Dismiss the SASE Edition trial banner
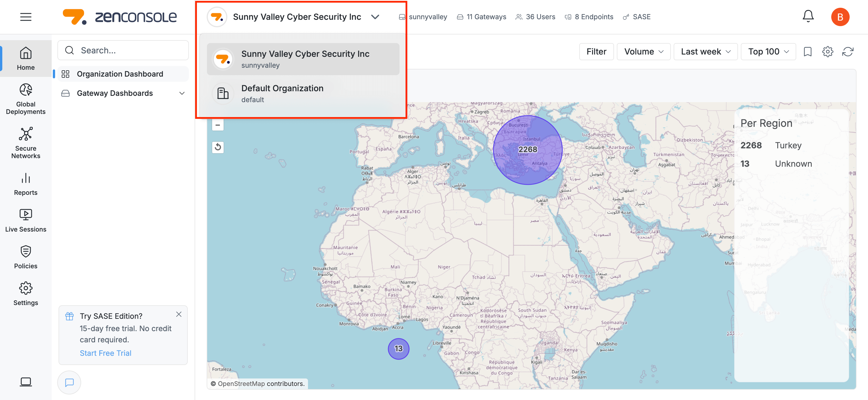 [x=179, y=314]
